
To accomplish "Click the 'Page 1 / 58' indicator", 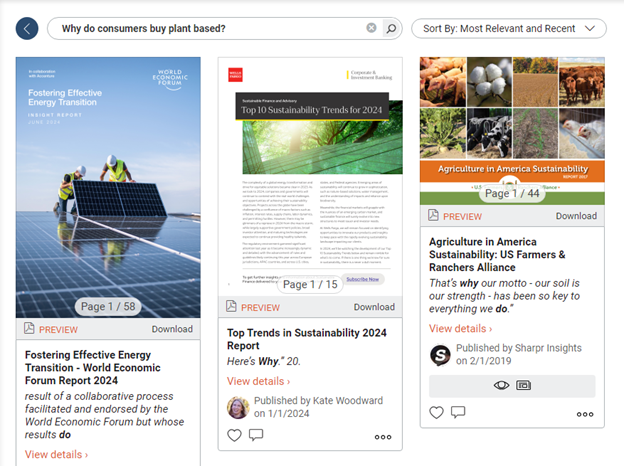I will [108, 306].
